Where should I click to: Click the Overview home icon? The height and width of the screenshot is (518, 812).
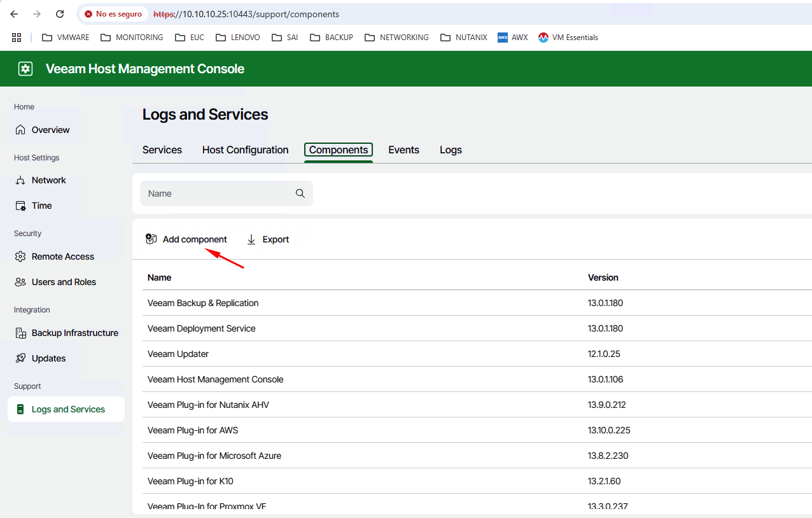pyautogui.click(x=20, y=130)
